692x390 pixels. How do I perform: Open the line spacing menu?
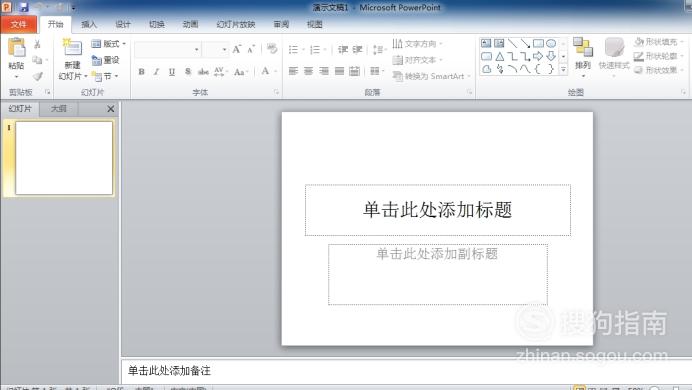click(x=379, y=49)
